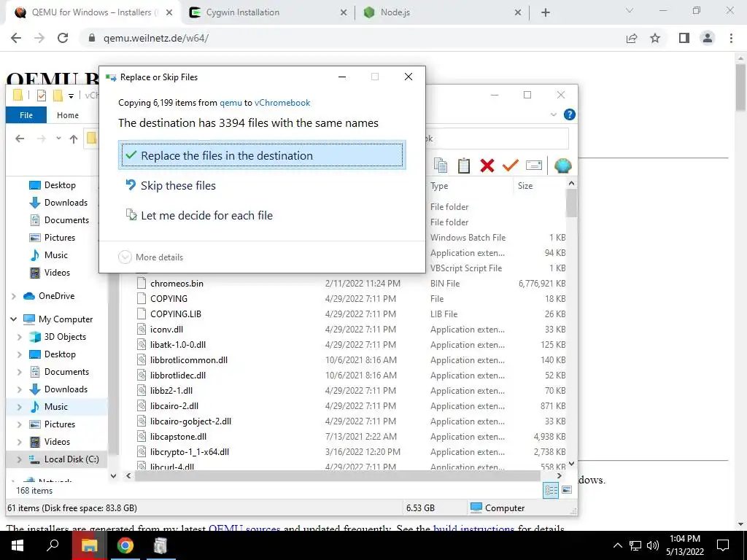Screen dimensions: 747x560
Task: Click the qemu source folder link
Action: pos(231,102)
